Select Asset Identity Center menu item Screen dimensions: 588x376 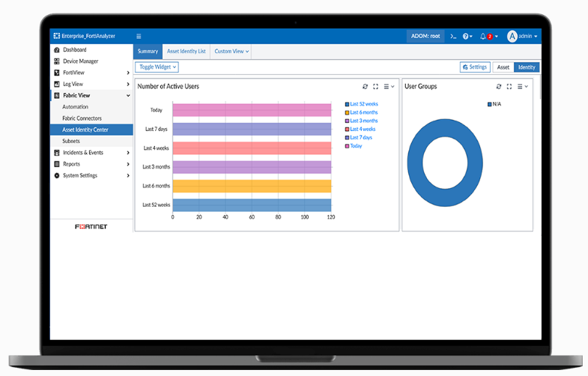(x=91, y=130)
